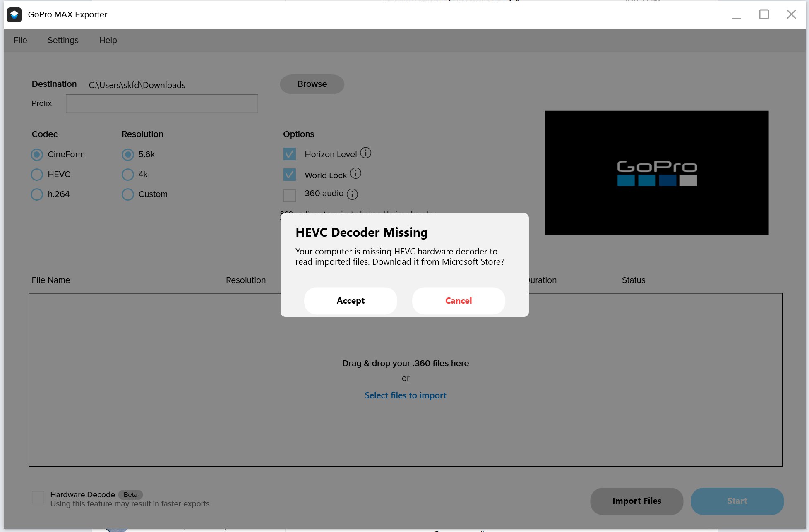Choose the h.264 codec option
The image size is (809, 532).
coord(37,194)
